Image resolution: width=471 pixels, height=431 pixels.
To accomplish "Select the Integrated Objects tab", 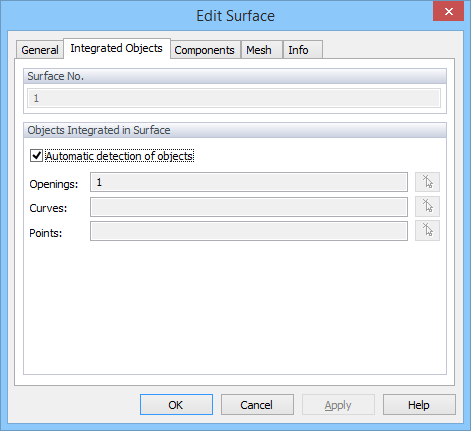I will tap(116, 48).
